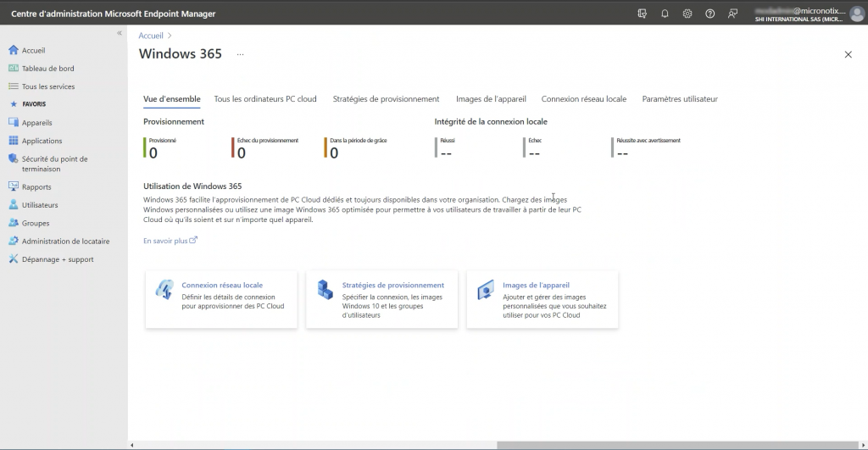The width and height of the screenshot is (868, 450).
Task: Open the portal directory filter icon in header
Action: (x=643, y=14)
